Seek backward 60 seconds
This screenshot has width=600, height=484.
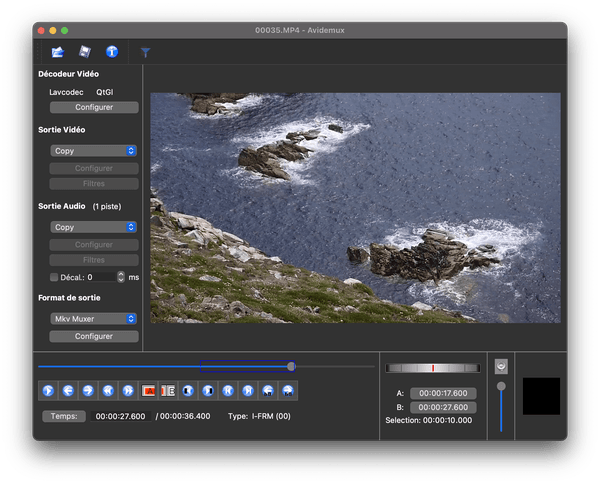268,391
